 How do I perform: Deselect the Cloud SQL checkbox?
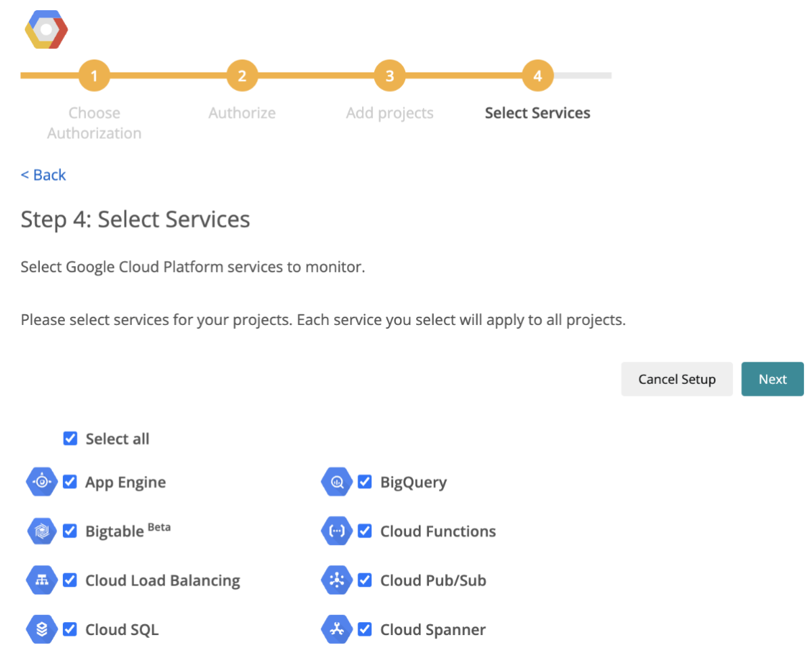point(70,630)
